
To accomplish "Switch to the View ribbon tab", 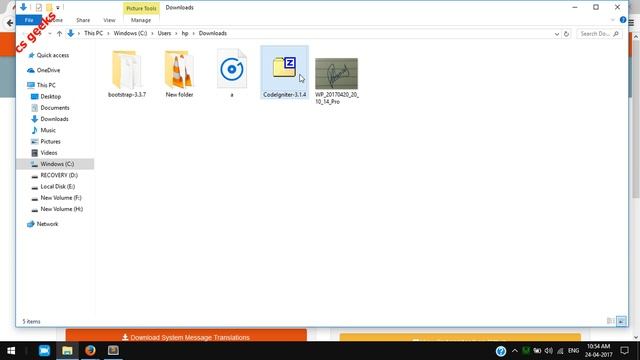I will click(x=109, y=20).
